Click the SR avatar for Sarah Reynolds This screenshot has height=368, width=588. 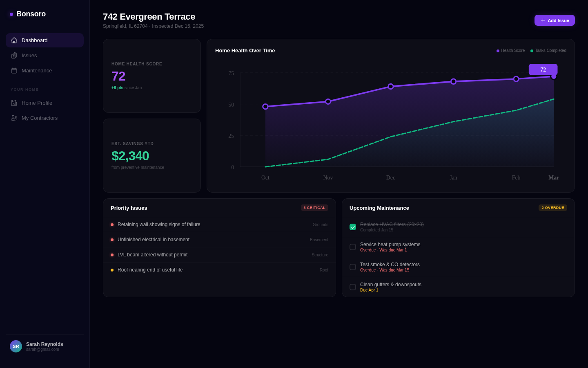click(x=16, y=346)
